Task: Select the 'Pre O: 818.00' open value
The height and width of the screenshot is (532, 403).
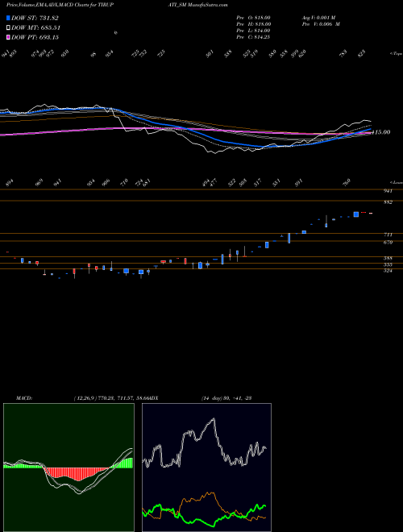Action: tap(253, 18)
